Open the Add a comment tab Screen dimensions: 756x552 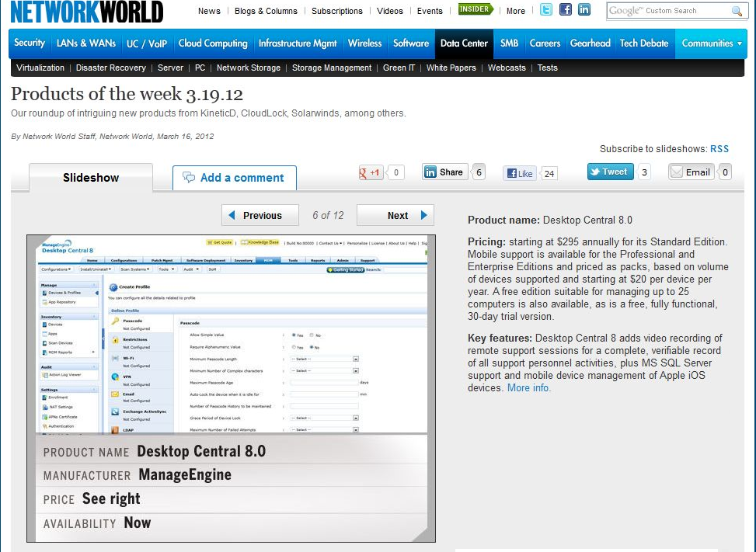[235, 178]
